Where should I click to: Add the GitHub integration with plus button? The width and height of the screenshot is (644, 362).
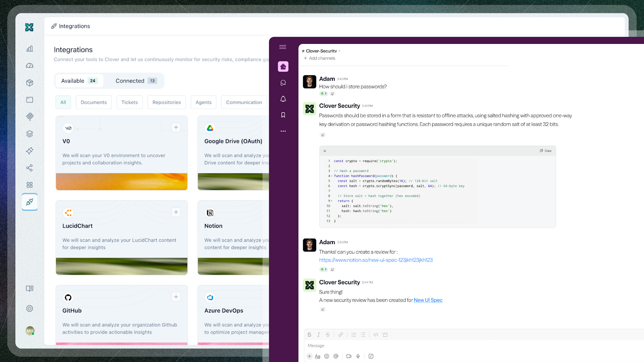click(x=176, y=297)
